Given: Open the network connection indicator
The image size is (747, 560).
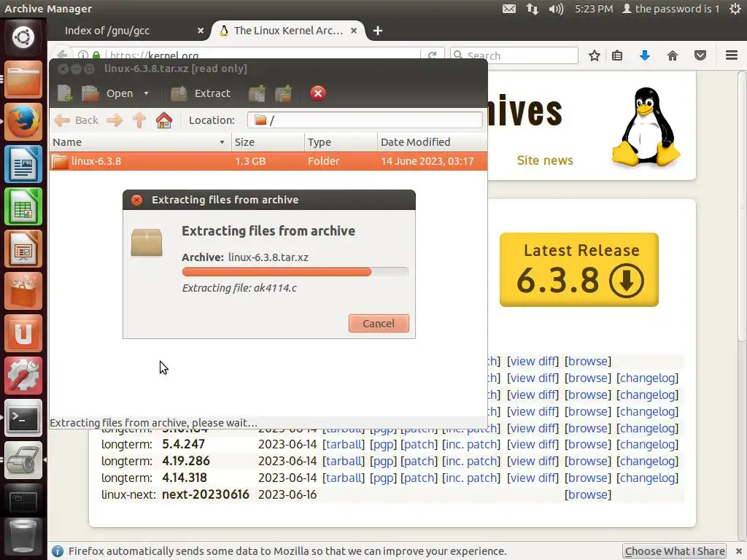Looking at the screenshot, I should point(532,9).
